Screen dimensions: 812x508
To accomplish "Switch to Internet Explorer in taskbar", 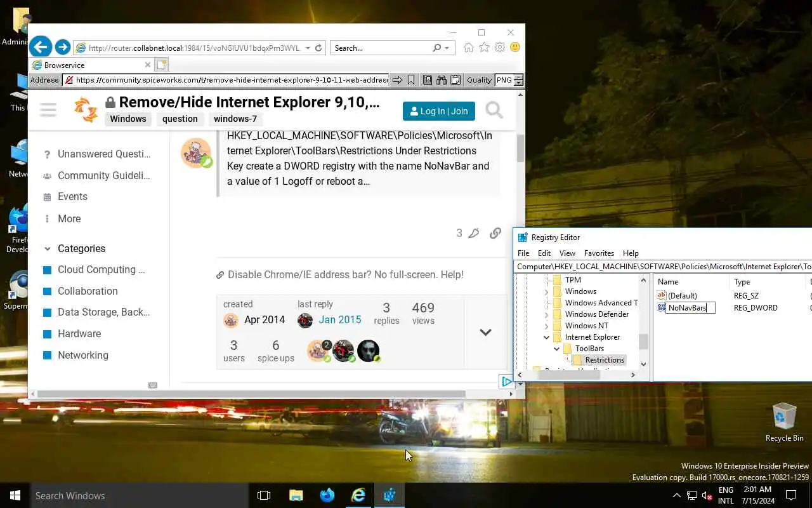I will point(358,495).
